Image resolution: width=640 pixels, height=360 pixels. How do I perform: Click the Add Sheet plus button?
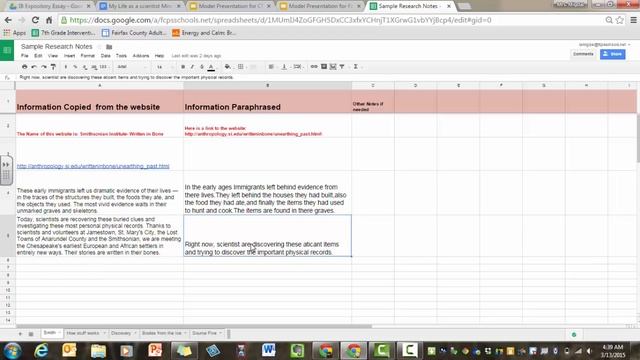click(x=20, y=334)
